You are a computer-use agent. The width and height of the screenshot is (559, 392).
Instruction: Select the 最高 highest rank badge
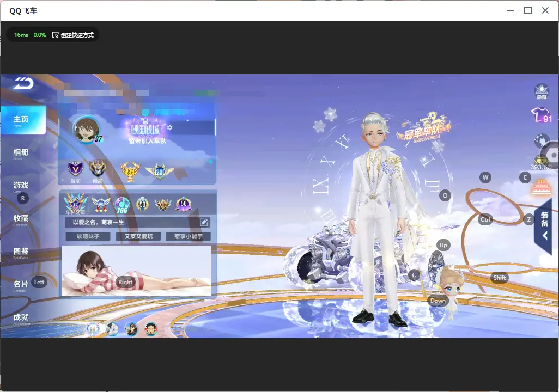(98, 171)
